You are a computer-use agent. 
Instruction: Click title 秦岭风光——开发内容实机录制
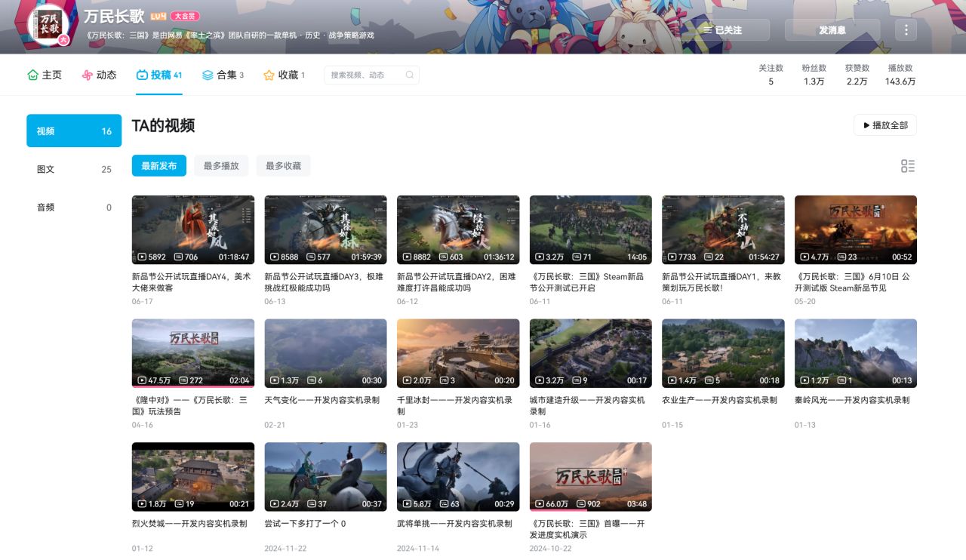tap(852, 400)
